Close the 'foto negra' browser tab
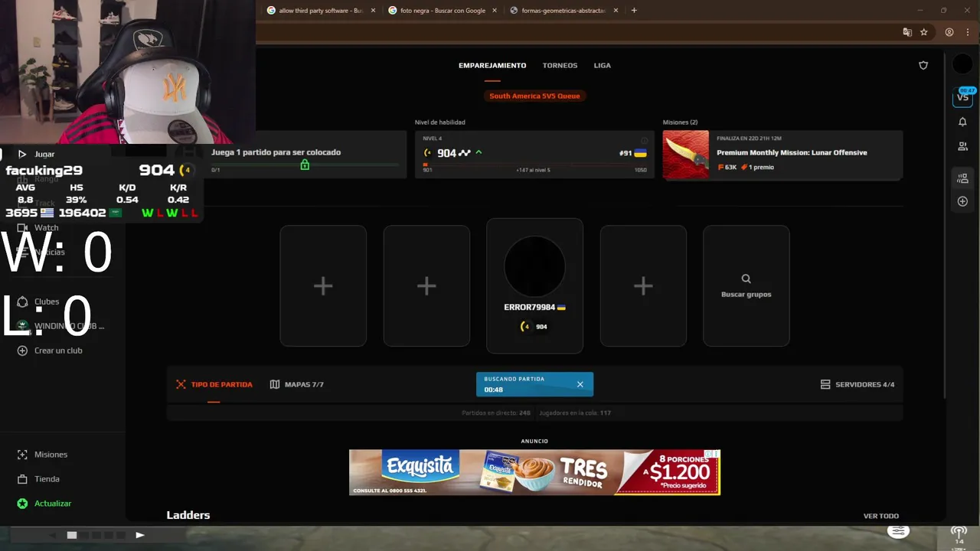 [x=495, y=11]
